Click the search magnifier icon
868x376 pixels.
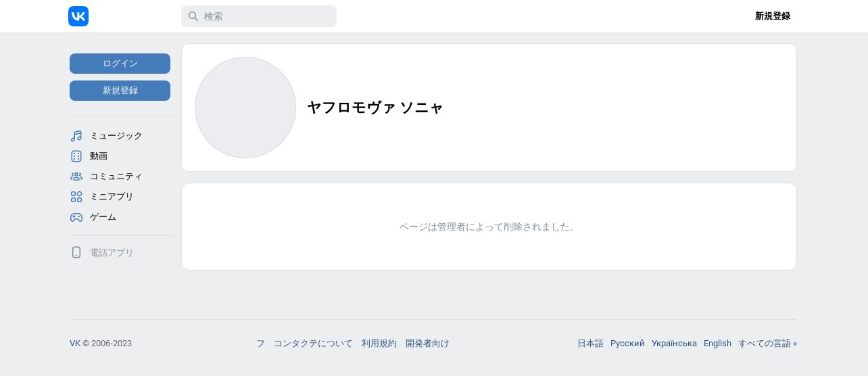193,16
